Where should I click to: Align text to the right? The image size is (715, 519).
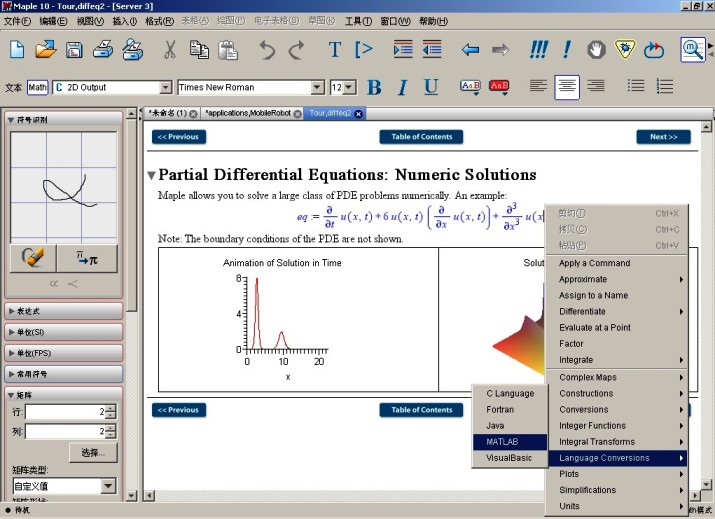click(596, 86)
